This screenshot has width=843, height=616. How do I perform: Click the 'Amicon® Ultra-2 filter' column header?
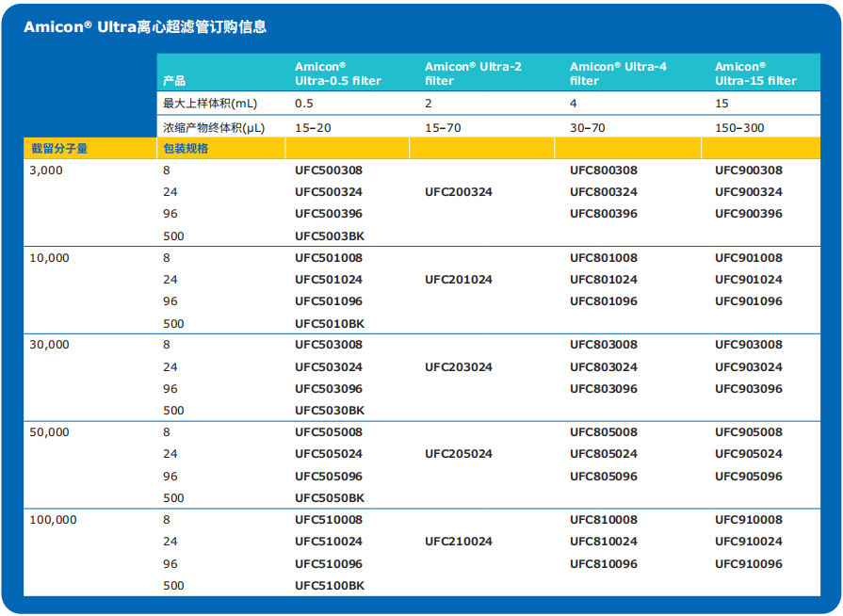tap(473, 73)
